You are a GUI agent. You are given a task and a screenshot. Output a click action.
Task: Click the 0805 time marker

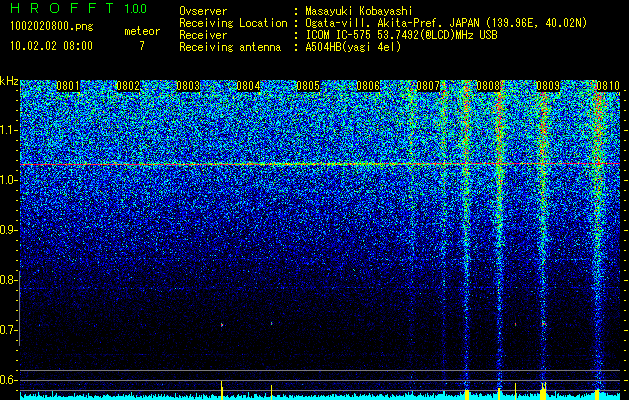(308, 86)
